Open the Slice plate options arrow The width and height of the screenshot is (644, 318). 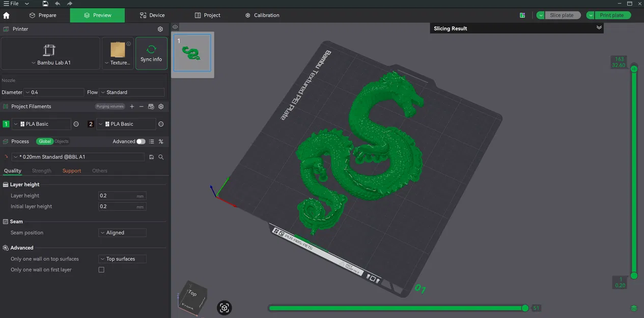click(x=541, y=15)
